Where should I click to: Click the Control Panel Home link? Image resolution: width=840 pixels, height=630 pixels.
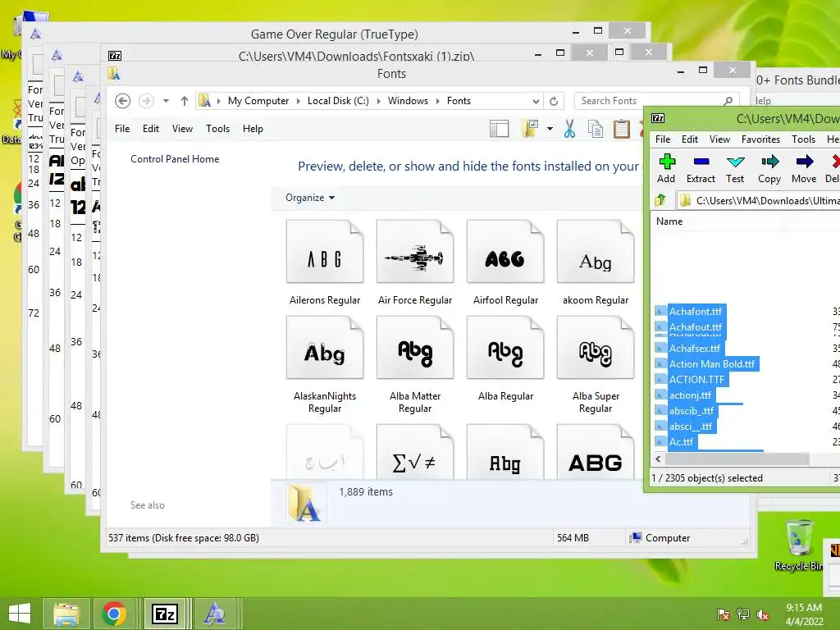point(175,159)
